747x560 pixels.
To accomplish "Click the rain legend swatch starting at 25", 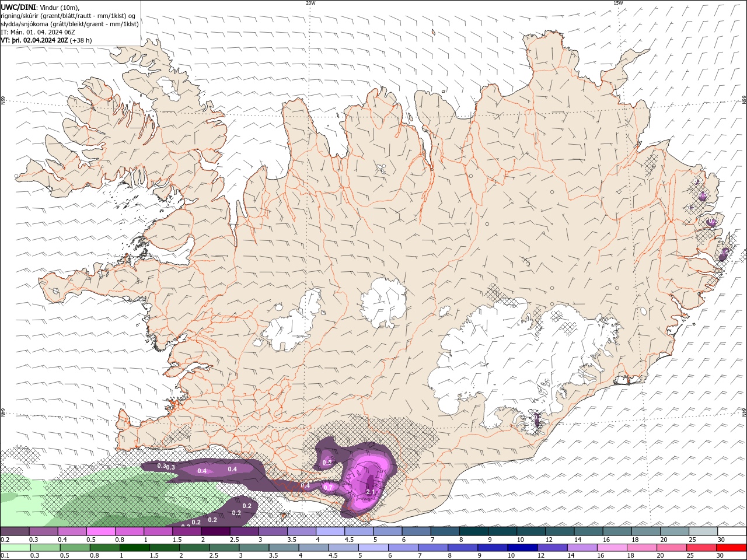I will [703, 548].
